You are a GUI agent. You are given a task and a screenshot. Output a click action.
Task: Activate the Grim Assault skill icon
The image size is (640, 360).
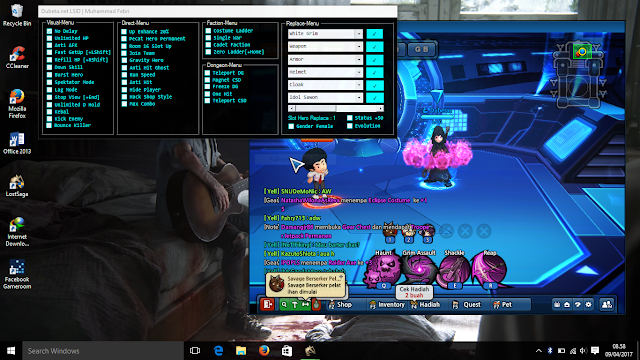click(x=419, y=270)
